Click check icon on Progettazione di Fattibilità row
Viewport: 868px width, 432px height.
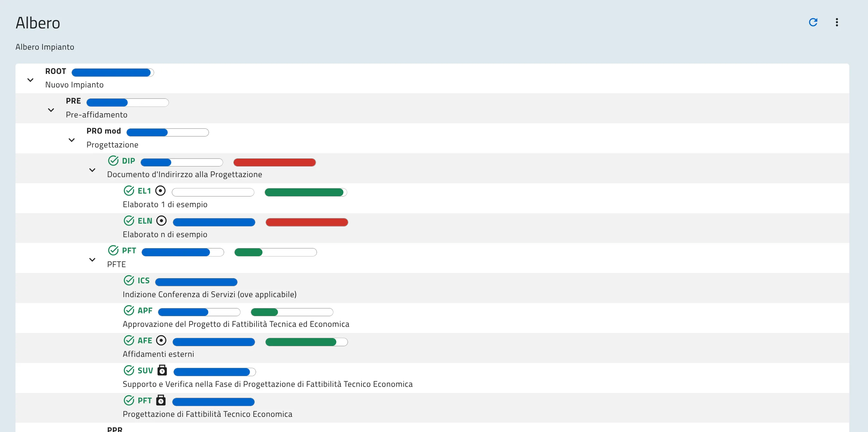129,401
